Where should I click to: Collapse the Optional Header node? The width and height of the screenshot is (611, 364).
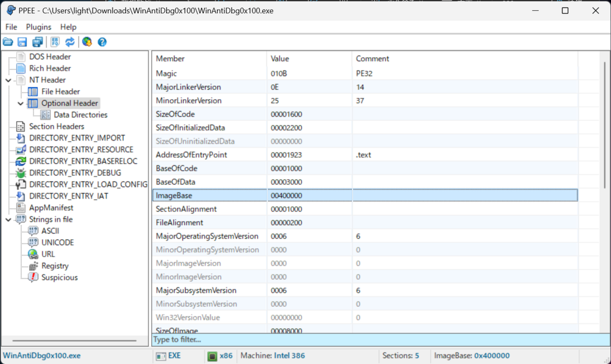[19, 103]
